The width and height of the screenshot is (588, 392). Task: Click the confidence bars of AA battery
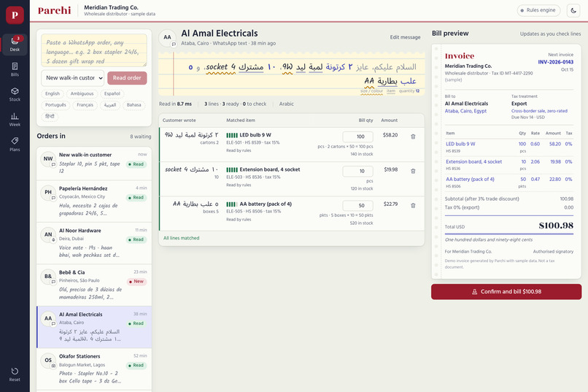click(x=232, y=204)
